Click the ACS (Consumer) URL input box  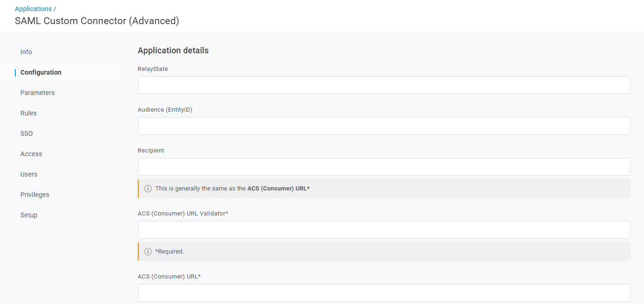384,293
